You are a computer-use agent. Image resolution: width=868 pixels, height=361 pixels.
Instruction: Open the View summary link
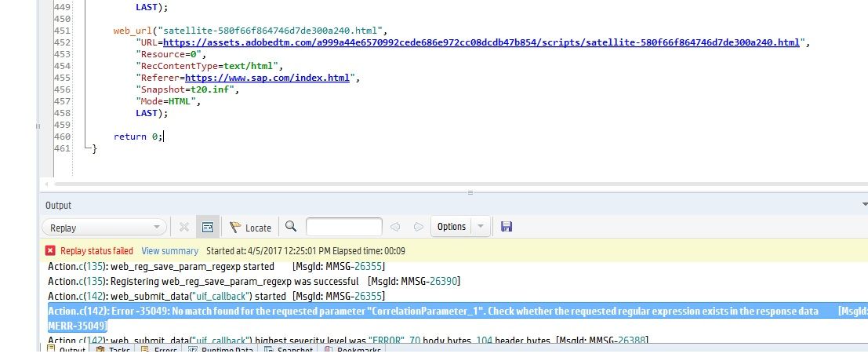point(169,250)
